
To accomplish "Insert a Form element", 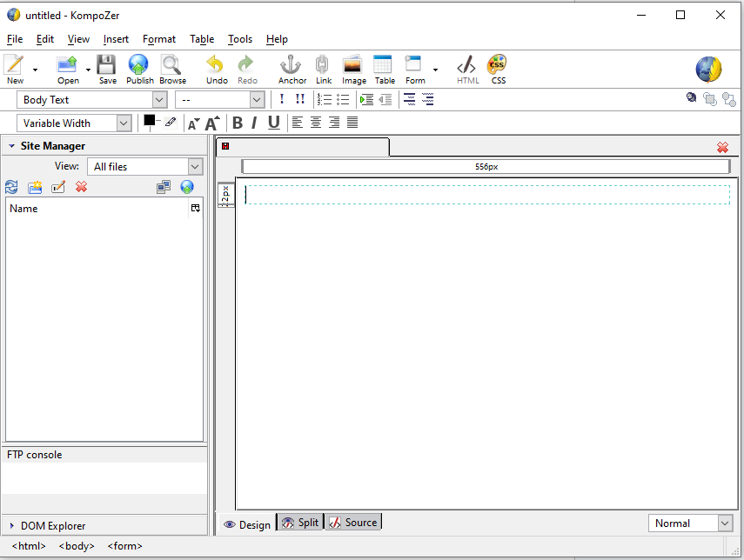I will tap(415, 70).
